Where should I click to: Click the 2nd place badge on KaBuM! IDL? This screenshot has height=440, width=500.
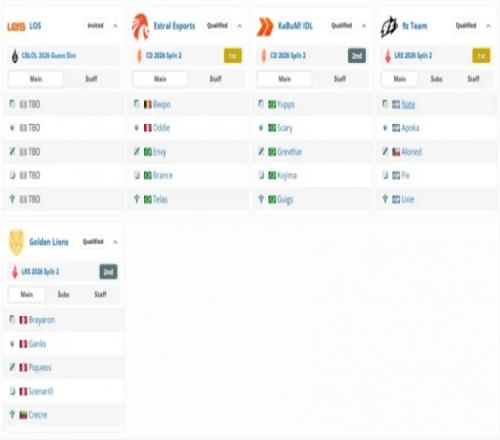(357, 56)
